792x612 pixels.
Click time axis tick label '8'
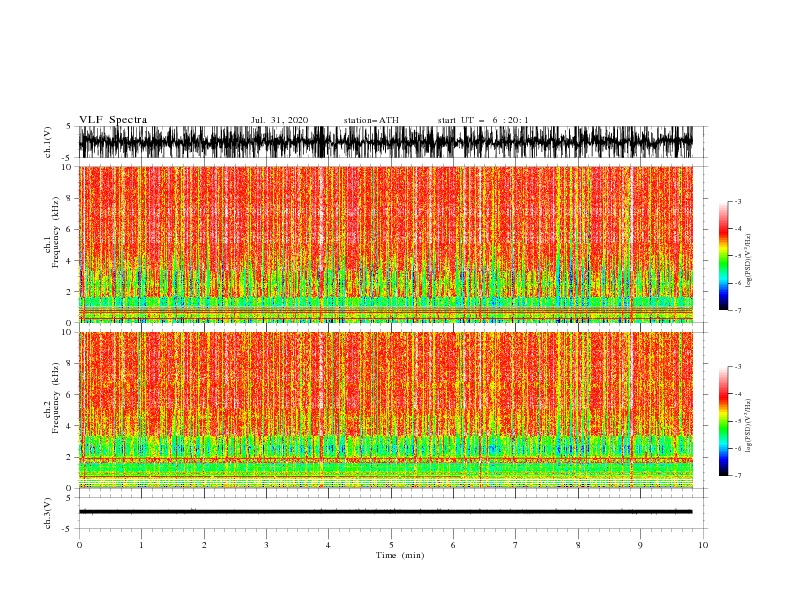(x=578, y=545)
